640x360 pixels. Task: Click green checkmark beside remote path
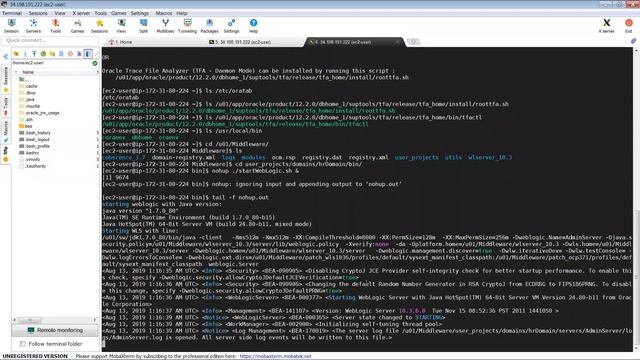point(95,63)
